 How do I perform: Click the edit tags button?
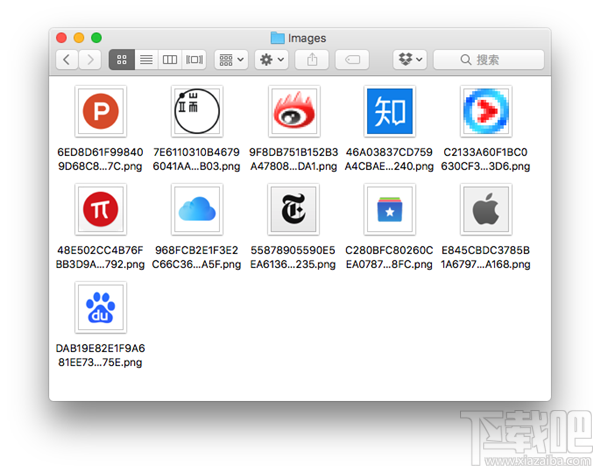(352, 60)
